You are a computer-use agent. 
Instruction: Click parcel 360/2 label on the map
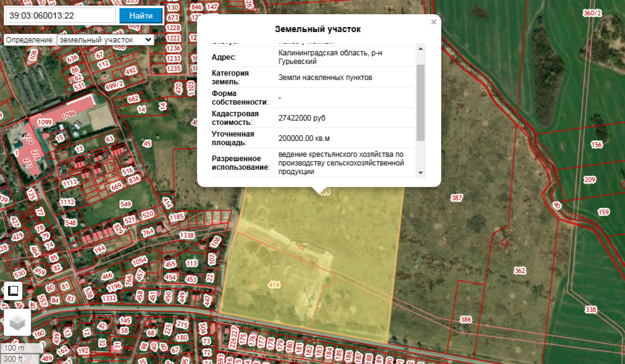click(x=591, y=13)
